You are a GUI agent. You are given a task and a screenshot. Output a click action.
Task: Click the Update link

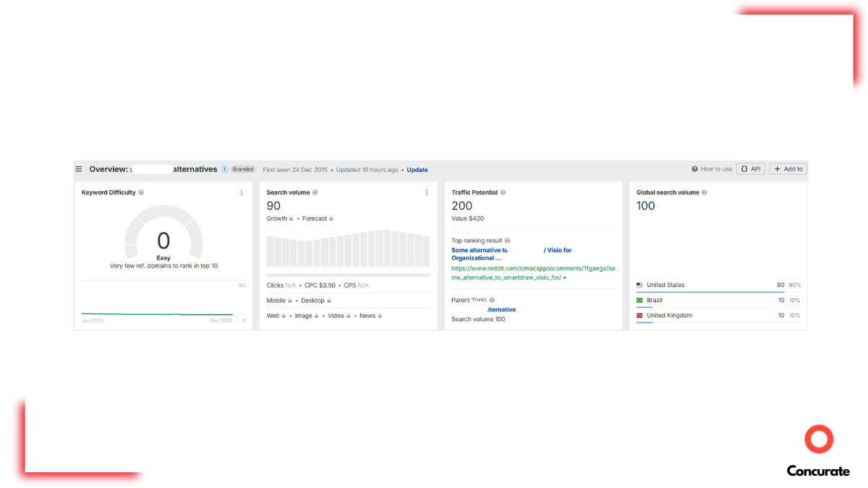click(x=417, y=170)
